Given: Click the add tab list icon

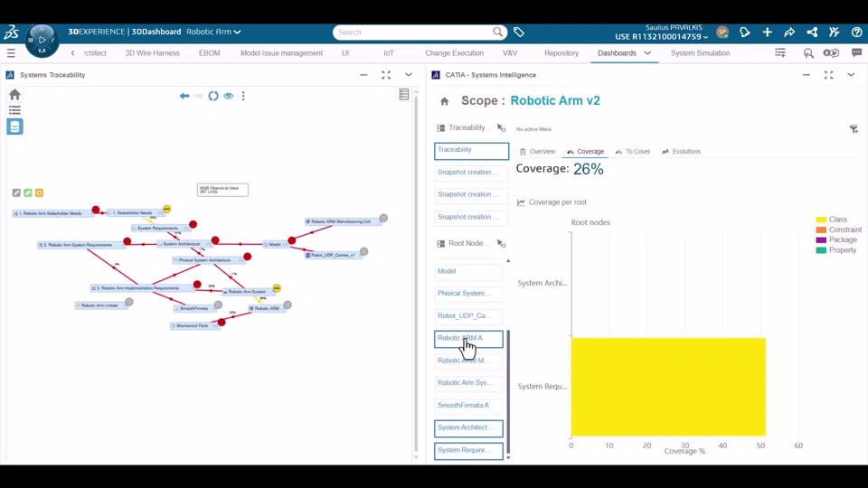Looking at the screenshot, I should 780,53.
